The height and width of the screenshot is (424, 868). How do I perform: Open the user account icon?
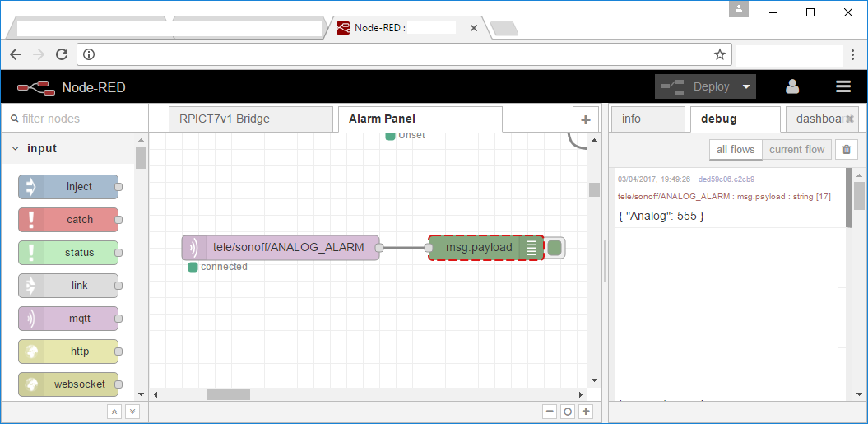tap(792, 87)
